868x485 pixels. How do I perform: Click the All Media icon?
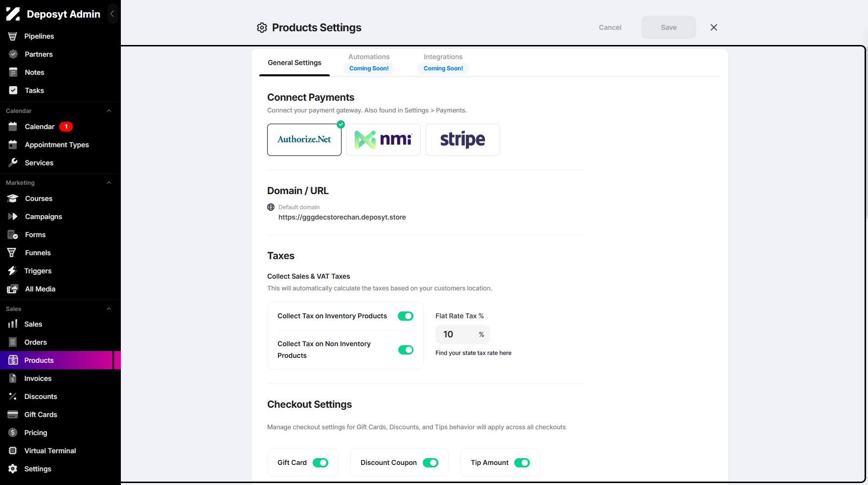click(13, 289)
